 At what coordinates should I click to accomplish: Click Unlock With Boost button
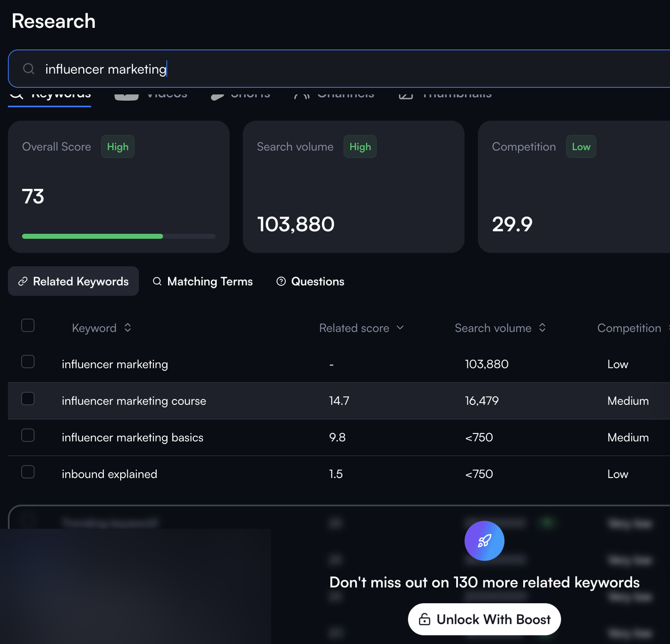pos(485,619)
